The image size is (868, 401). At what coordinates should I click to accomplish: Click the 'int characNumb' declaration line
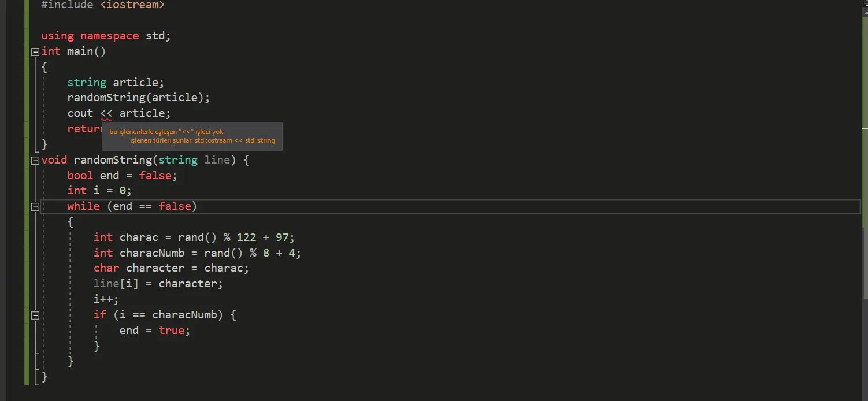[198, 253]
